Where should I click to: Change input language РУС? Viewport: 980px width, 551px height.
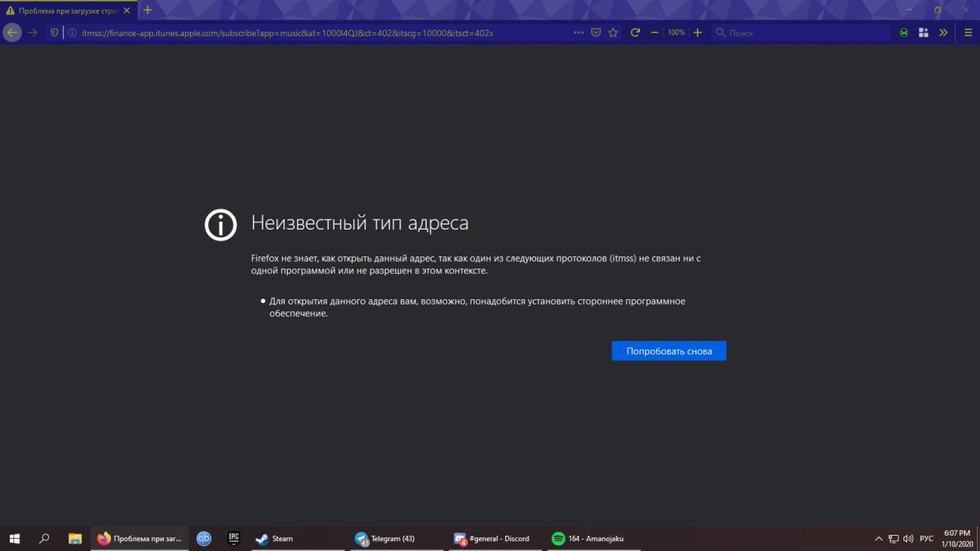click(926, 539)
